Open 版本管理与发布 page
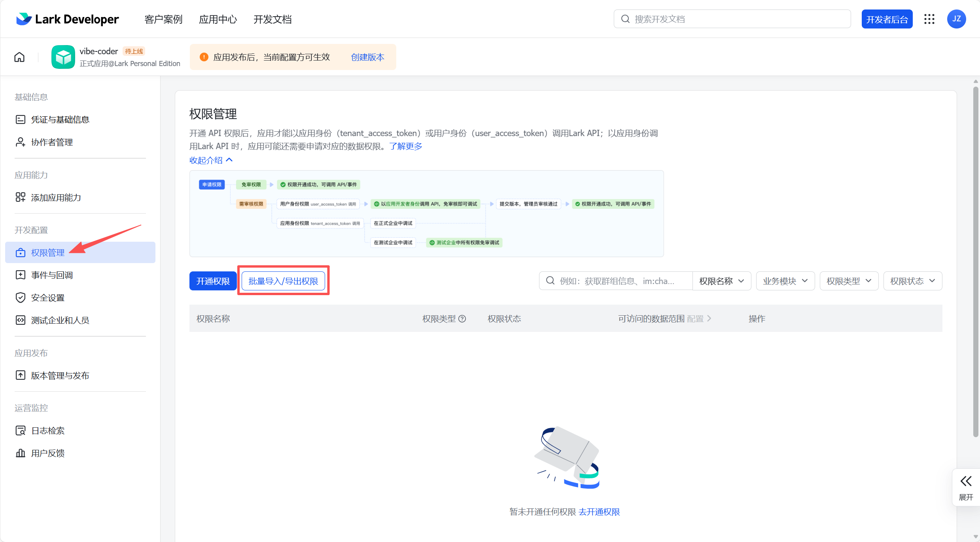Screen dimensions: 980x542 tap(60, 375)
